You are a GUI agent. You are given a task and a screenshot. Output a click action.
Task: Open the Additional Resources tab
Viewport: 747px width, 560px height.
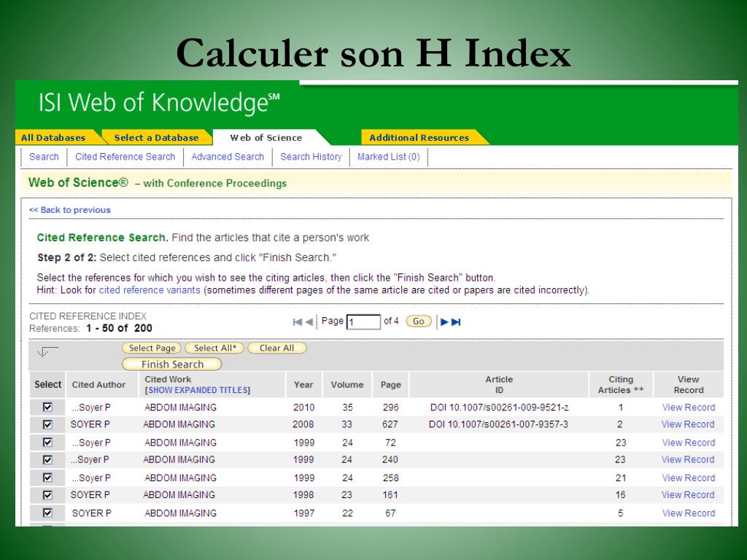point(419,138)
